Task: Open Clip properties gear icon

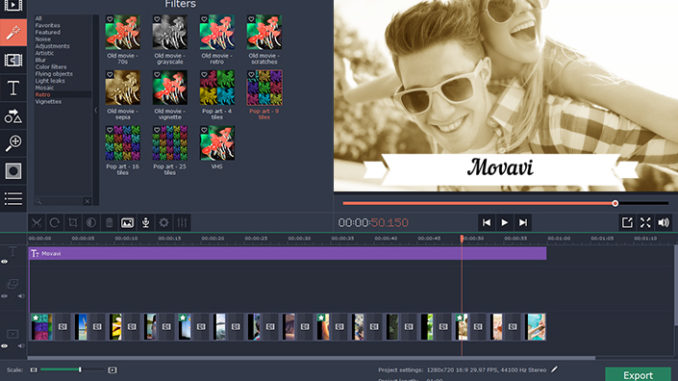Action: [x=164, y=223]
